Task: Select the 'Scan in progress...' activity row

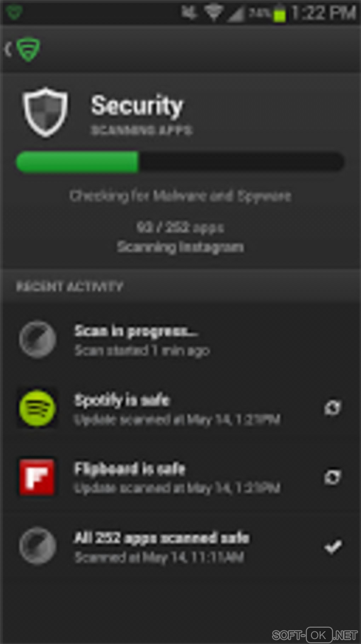Action: click(180, 339)
